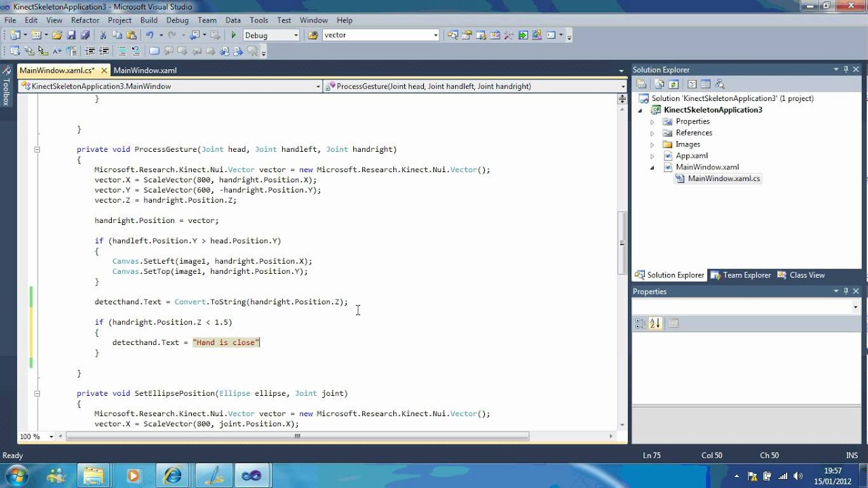Collapse the ProcessGesture method outline

point(37,149)
